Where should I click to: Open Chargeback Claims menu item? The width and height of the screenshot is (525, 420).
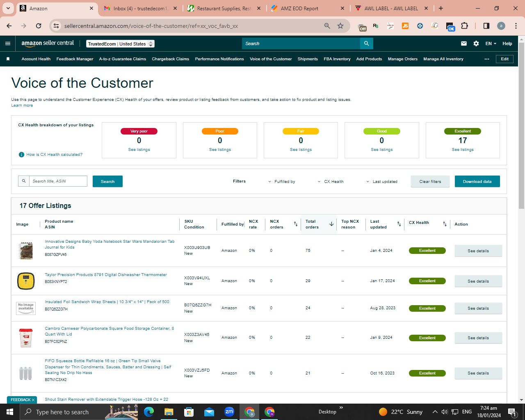coord(171,59)
